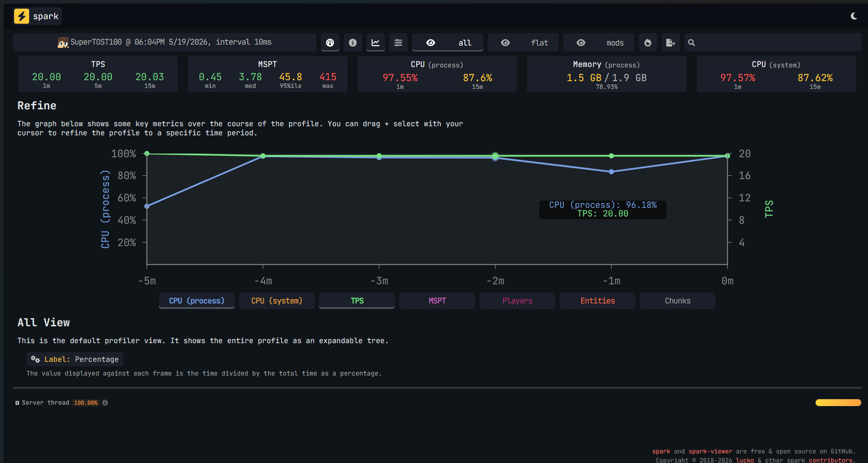Open the spark-viewer link
868x463 pixels.
[x=710, y=451]
